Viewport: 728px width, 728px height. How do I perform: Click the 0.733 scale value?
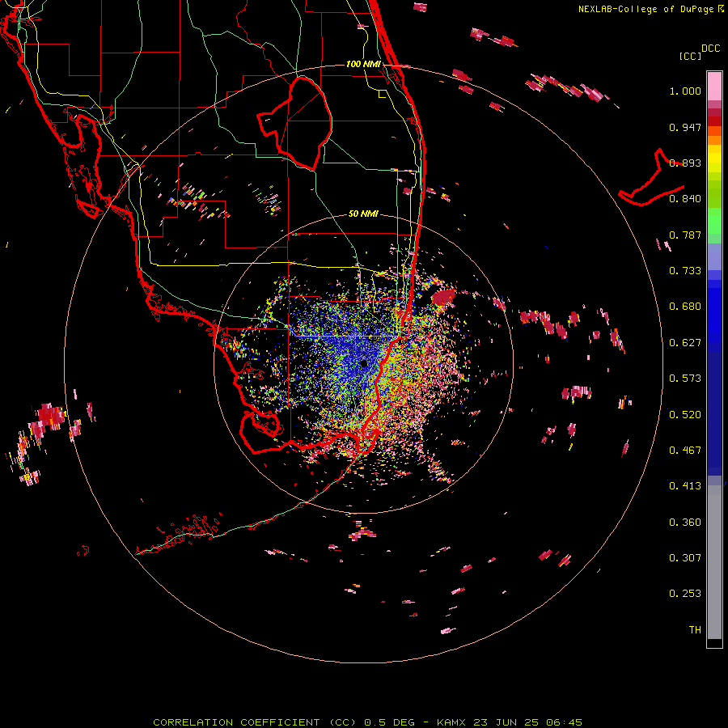[x=685, y=271]
